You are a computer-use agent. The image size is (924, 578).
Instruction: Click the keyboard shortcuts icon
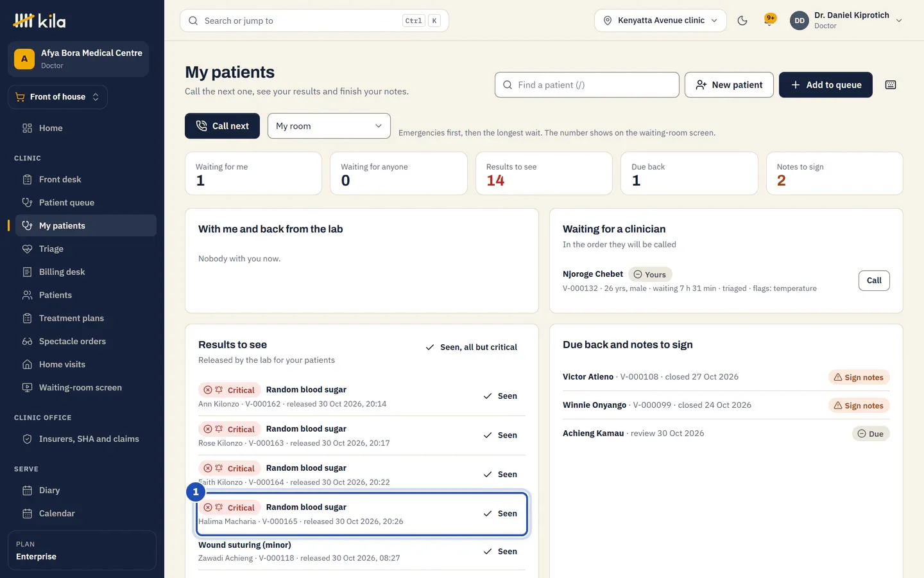coord(891,85)
